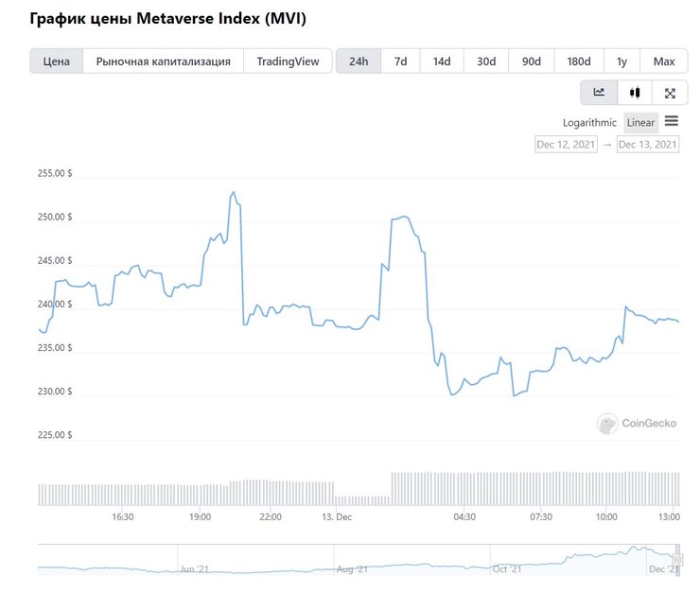Image resolution: width=700 pixels, height=594 pixels.
Task: Enable Logarithmic scale
Action: 589,123
